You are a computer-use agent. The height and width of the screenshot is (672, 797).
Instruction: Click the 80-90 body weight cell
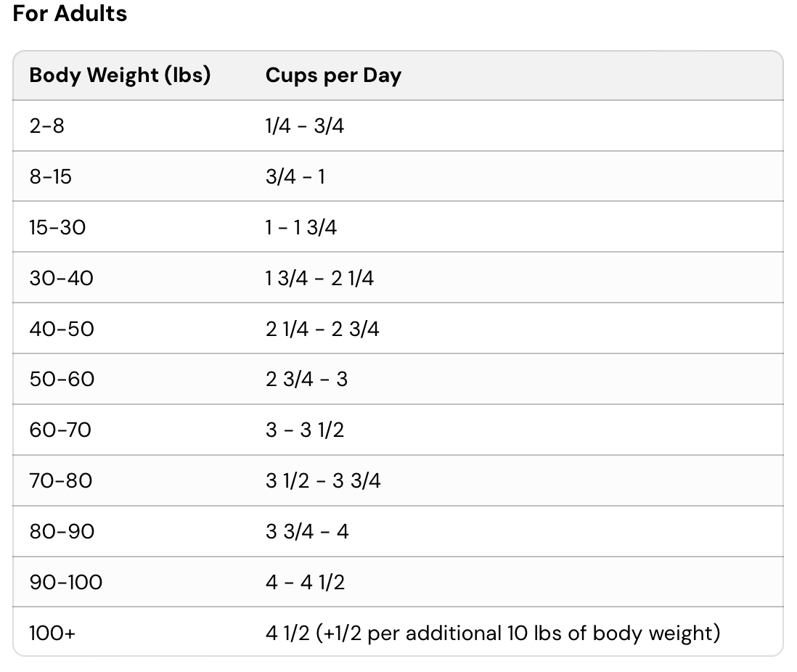tap(62, 532)
